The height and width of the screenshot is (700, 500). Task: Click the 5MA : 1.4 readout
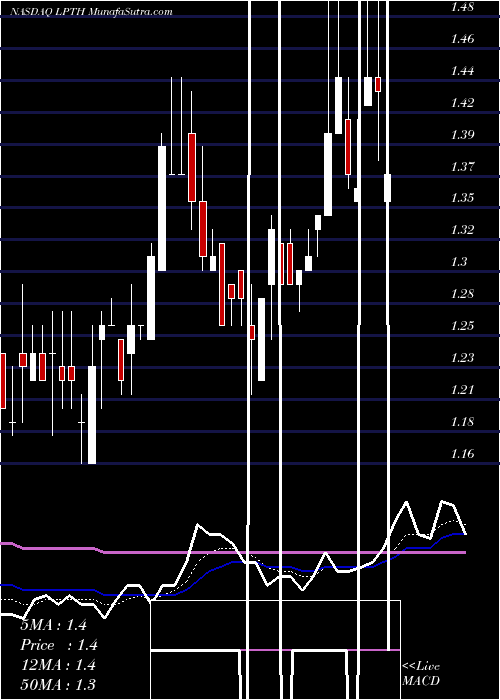[x=54, y=625]
